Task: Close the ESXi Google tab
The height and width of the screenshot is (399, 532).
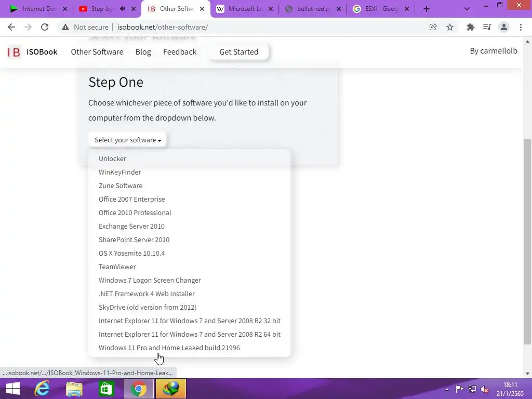Action: coord(407,9)
